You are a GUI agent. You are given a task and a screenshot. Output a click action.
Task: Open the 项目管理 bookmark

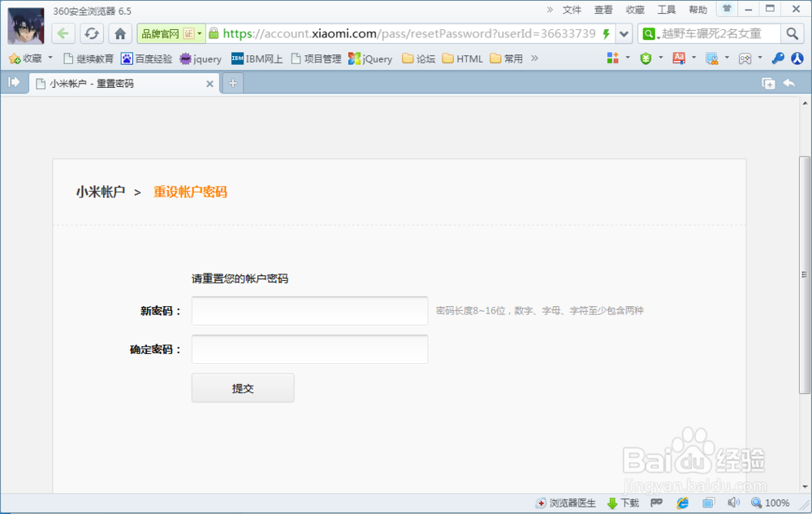pos(316,58)
